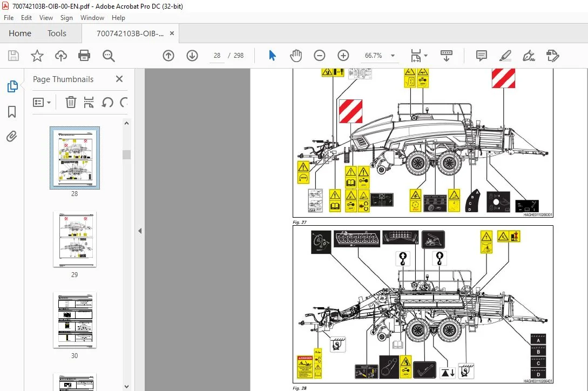Viewport: 588px width, 391px height.
Task: Open the Attachments paperclip icon
Action: pyautogui.click(x=12, y=136)
